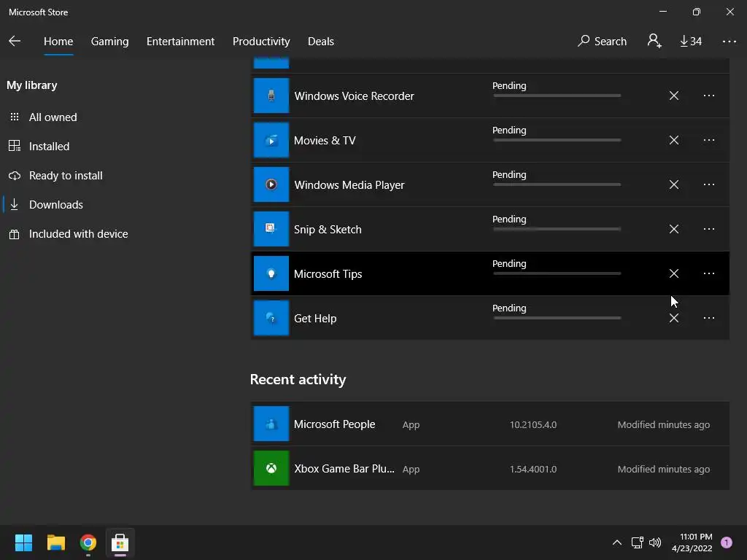Open volume control tray icon
The width and height of the screenshot is (747, 560).
coord(655,542)
